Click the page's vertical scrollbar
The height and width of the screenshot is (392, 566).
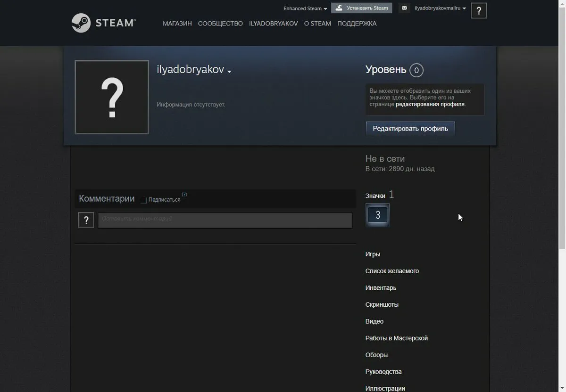pyautogui.click(x=562, y=141)
